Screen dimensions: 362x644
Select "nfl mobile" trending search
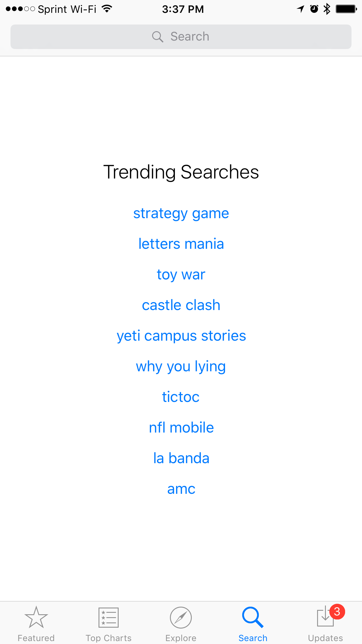point(181,428)
